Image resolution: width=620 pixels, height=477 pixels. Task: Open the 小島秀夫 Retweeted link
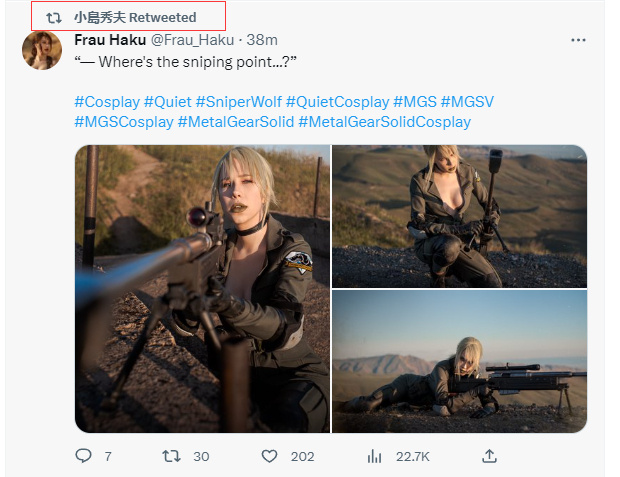135,17
